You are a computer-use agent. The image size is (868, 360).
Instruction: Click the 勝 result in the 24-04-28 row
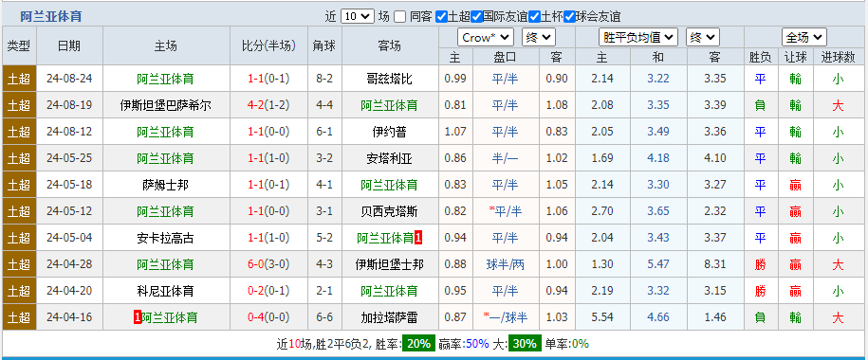(x=761, y=264)
